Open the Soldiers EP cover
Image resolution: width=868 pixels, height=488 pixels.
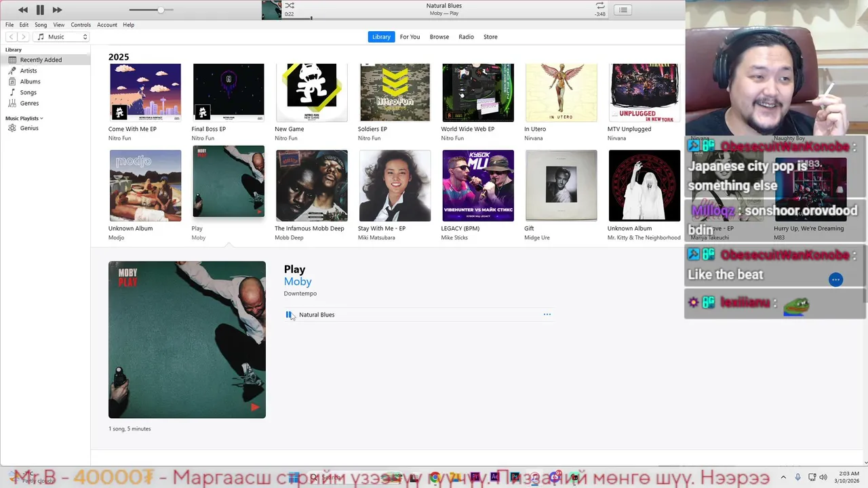pos(395,92)
